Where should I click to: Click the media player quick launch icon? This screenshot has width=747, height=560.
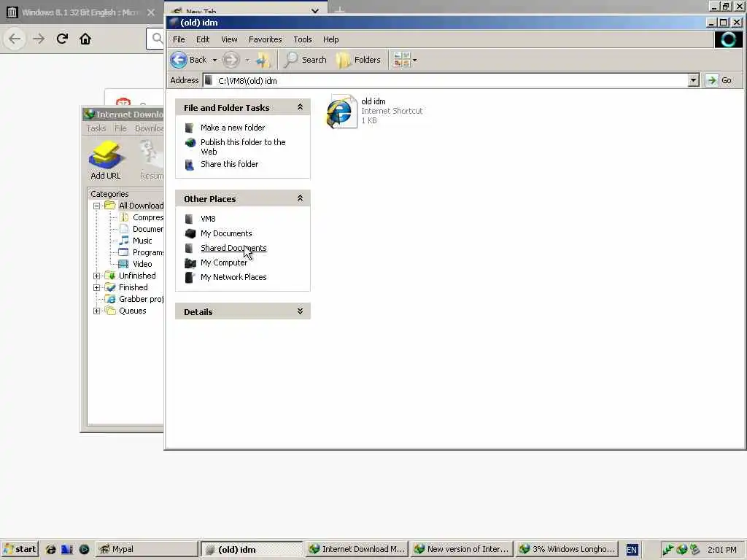[x=84, y=549]
